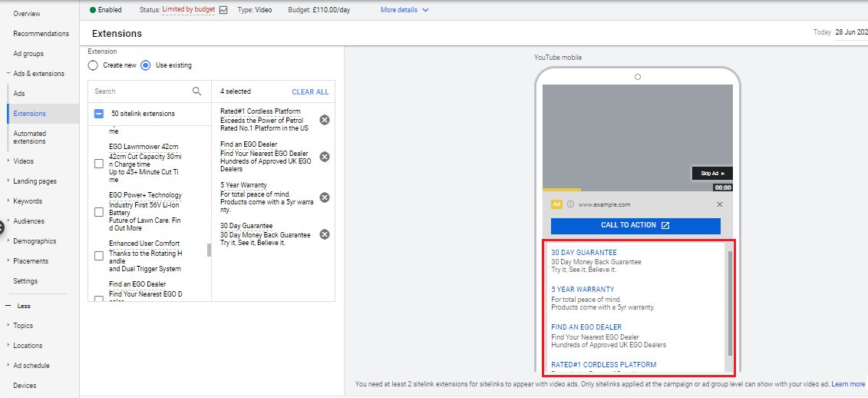Click 5 YEAR WARRANTY link in preview

[583, 290]
